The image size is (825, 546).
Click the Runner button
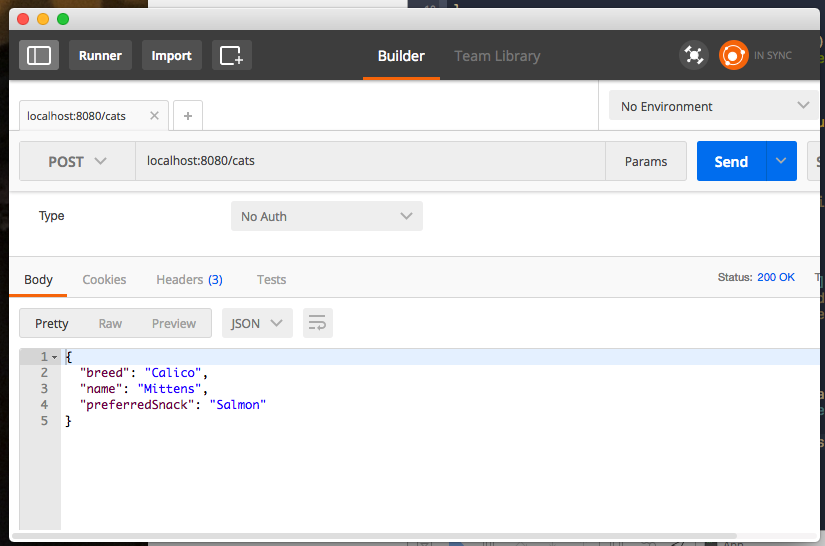[x=100, y=55]
